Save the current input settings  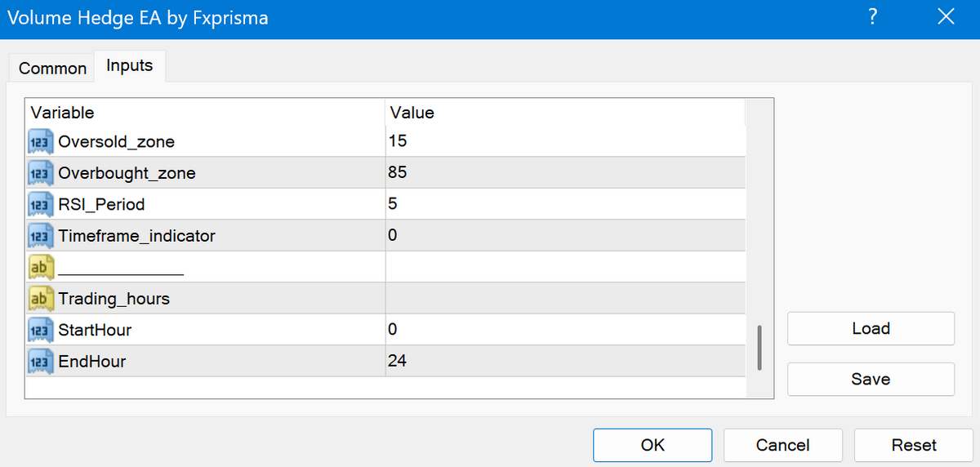pos(870,379)
